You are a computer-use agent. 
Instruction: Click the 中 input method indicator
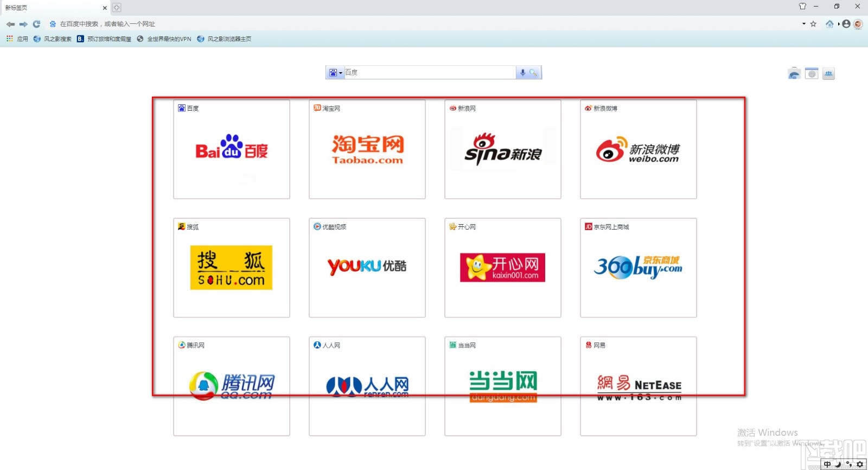pos(827,465)
